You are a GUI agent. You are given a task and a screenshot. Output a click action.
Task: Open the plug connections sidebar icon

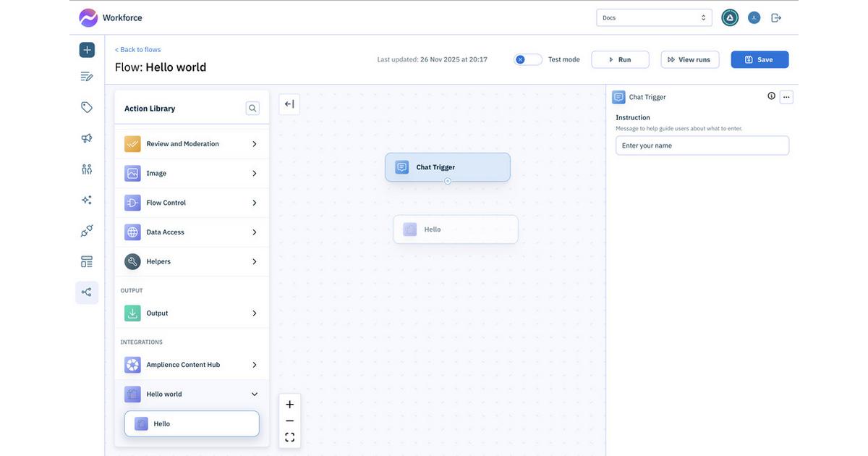[x=87, y=231]
